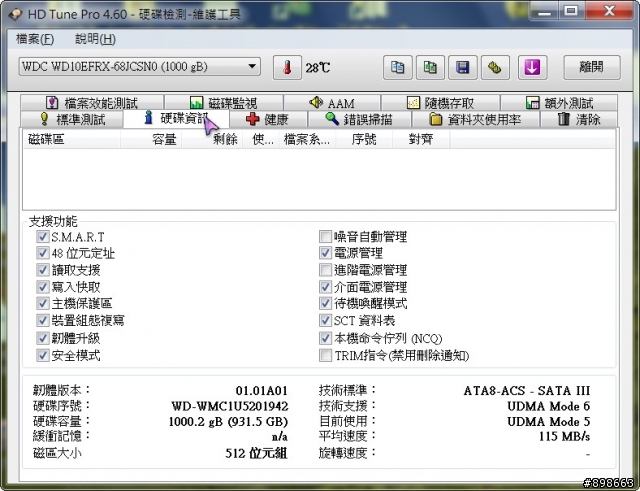
Task: Click the 磁碟區 column header
Action: click(71, 140)
